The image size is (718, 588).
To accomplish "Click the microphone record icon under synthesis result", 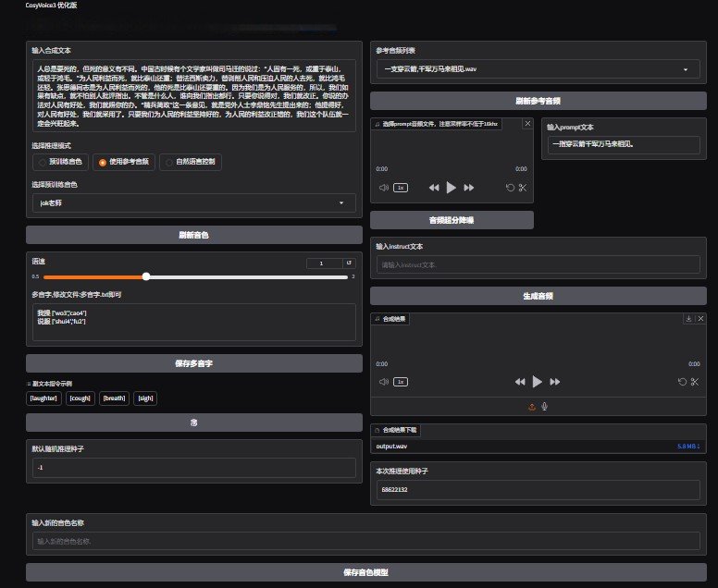I will click(x=545, y=405).
